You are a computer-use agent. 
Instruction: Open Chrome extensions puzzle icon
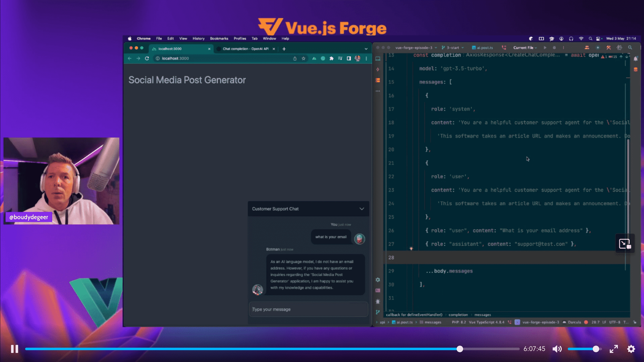331,58
